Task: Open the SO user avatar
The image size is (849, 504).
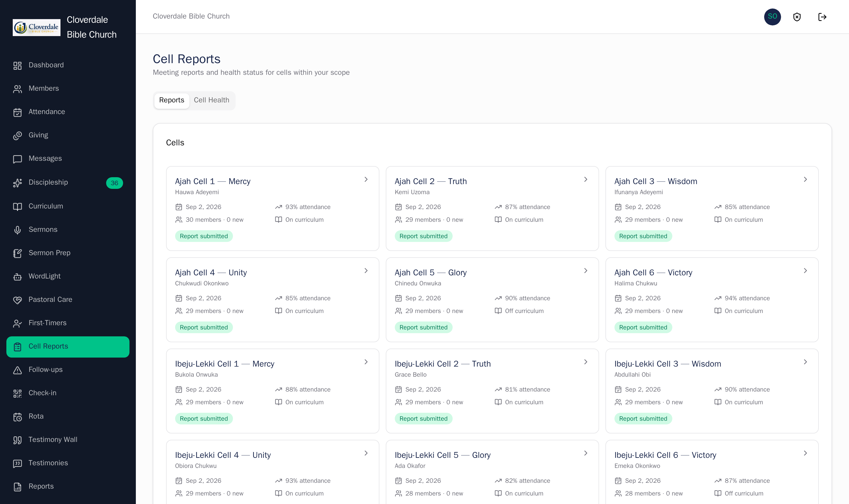Action: coord(772,17)
